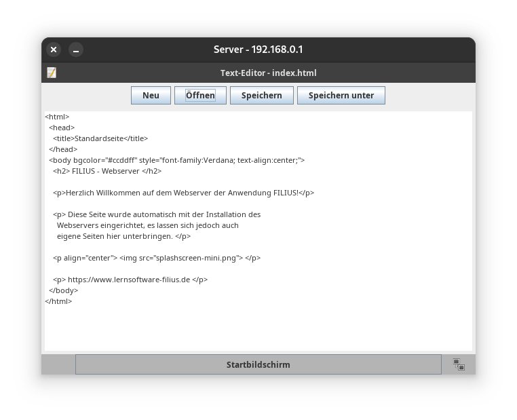
Task: Click the notepad icon in title bar
Action: pyautogui.click(x=52, y=73)
